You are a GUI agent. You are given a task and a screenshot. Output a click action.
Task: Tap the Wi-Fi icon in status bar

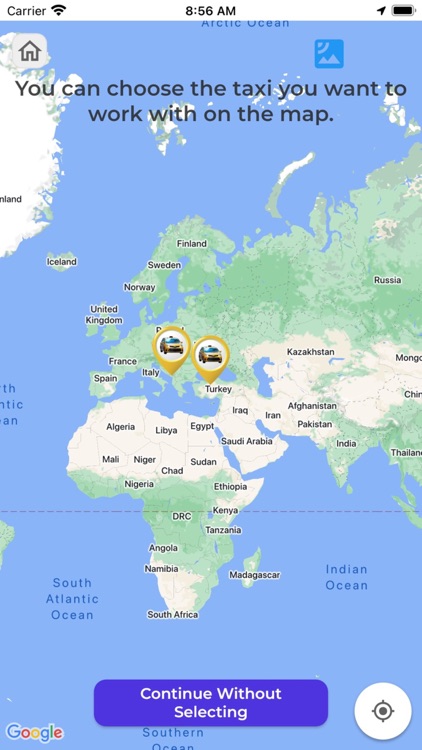59,10
